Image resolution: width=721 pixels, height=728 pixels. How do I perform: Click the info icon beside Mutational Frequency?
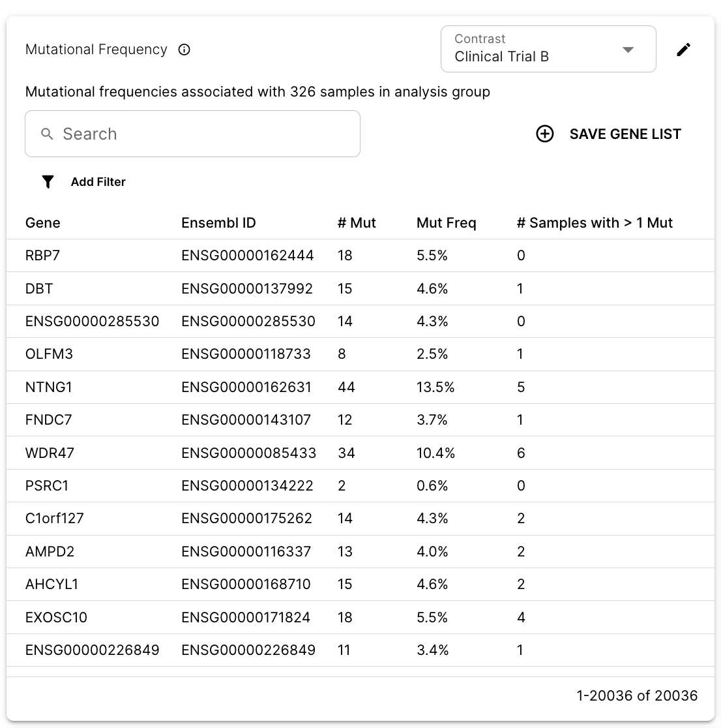(x=184, y=50)
